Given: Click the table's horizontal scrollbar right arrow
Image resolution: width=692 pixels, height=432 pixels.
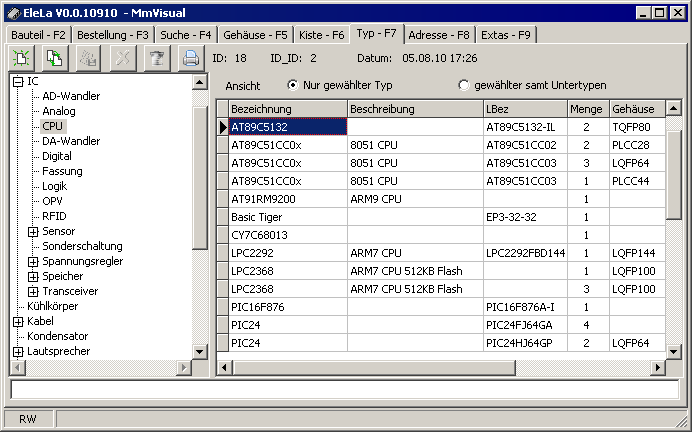Looking at the screenshot, I should (x=657, y=367).
